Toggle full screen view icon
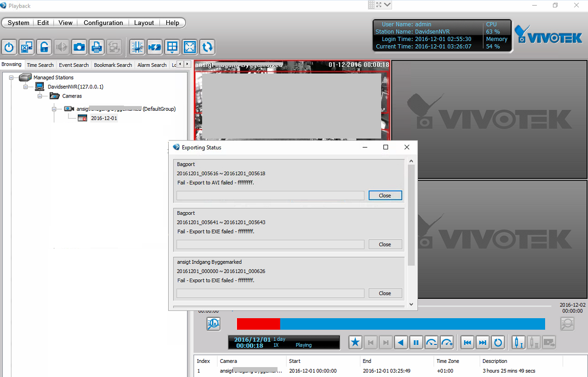The image size is (588, 377). point(190,47)
